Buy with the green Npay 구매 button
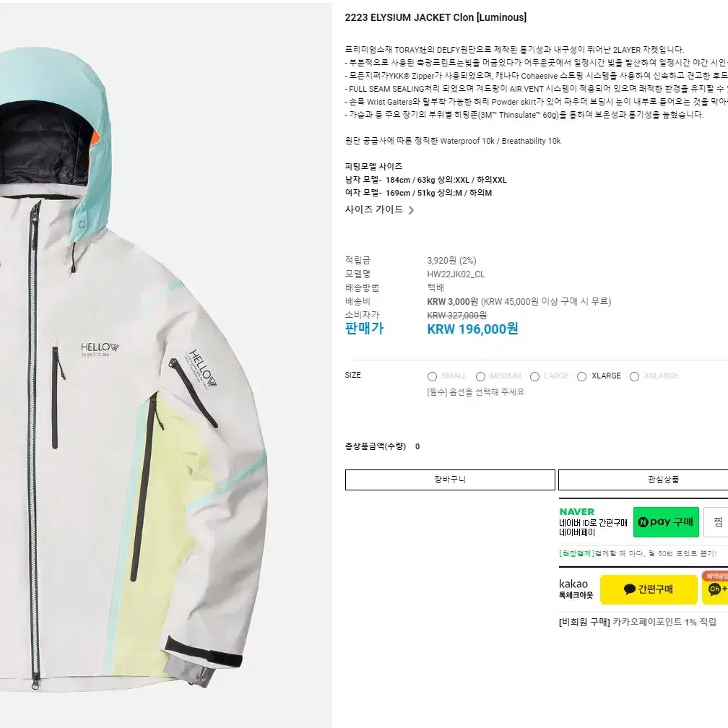Image resolution: width=728 pixels, height=728 pixels. click(666, 522)
